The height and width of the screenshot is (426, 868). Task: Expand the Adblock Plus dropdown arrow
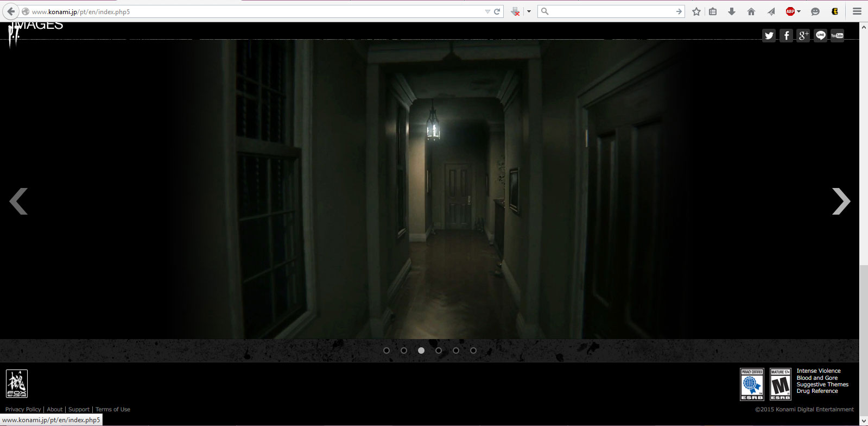(x=799, y=11)
